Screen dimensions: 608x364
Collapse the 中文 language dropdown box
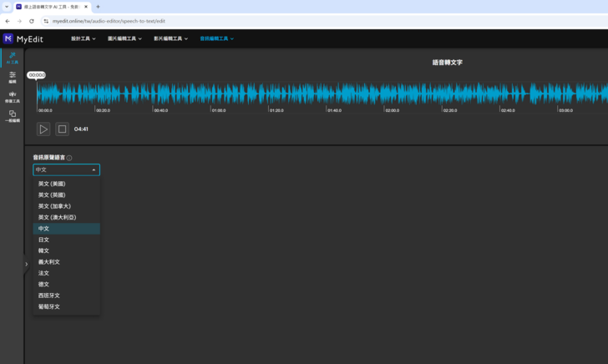click(x=66, y=169)
